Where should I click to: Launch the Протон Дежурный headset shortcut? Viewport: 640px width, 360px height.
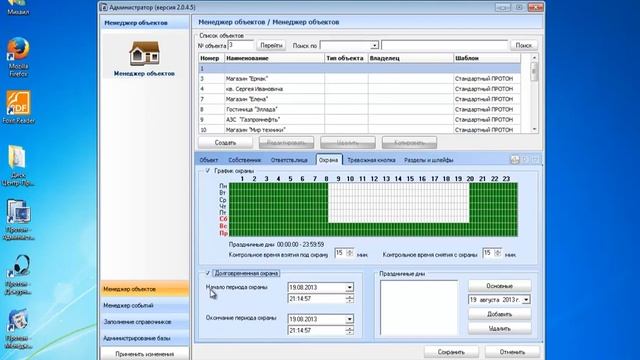18,274
